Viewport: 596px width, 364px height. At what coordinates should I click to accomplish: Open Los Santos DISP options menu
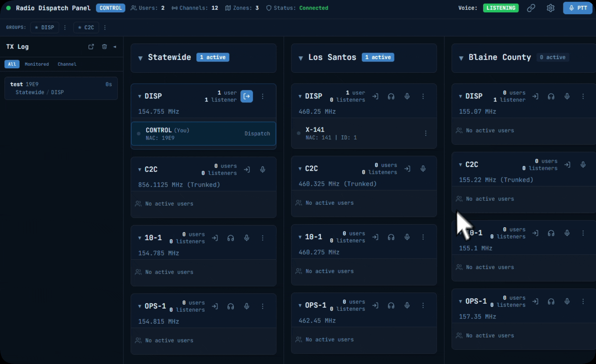coord(423,96)
